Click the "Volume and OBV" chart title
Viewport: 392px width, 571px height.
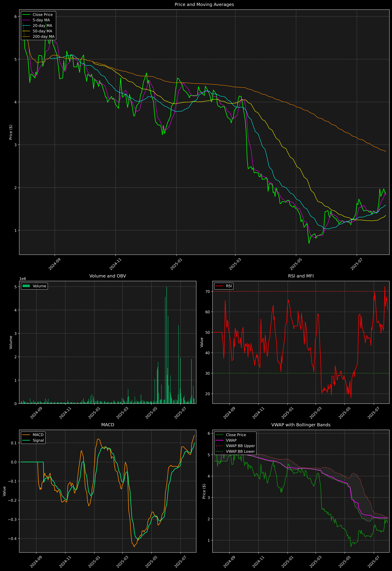(108, 276)
